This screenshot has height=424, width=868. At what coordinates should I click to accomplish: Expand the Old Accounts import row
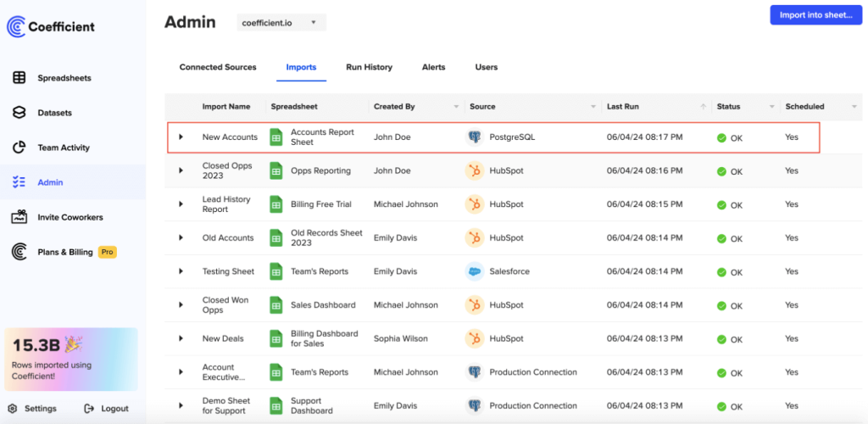181,237
